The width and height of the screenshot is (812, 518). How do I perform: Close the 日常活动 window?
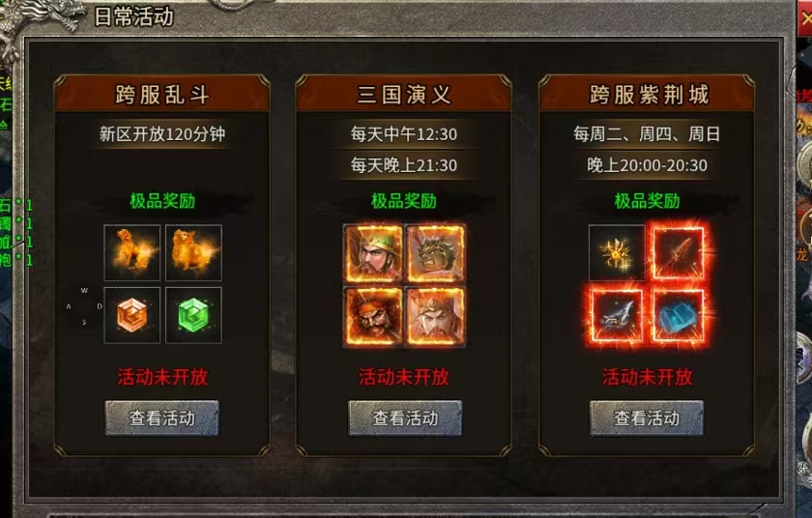[x=804, y=18]
